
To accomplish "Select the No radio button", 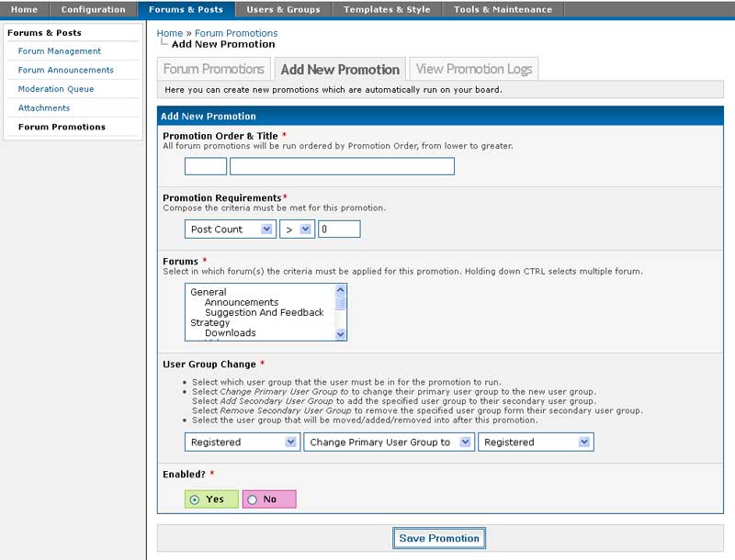I will pos(253,499).
